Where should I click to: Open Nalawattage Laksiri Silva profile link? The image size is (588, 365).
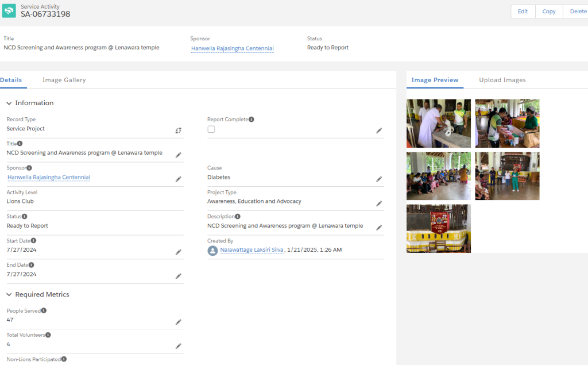click(252, 249)
